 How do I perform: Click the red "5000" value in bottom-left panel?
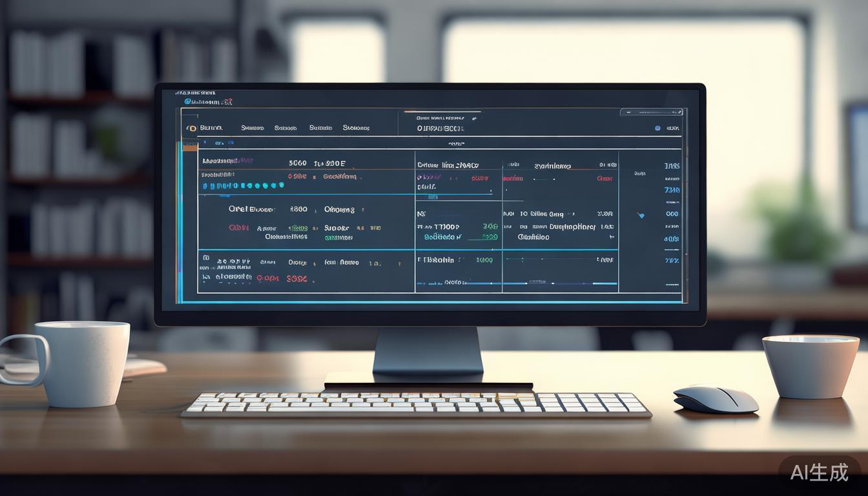pos(296,278)
